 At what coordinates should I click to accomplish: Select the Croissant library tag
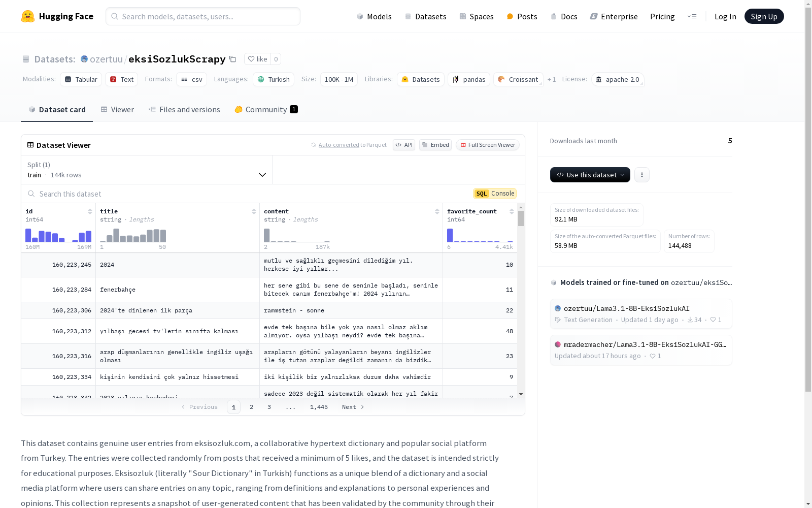click(x=518, y=79)
